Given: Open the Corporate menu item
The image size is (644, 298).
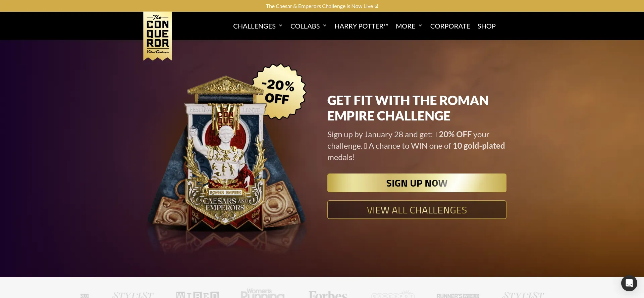Looking at the screenshot, I should click(x=450, y=26).
